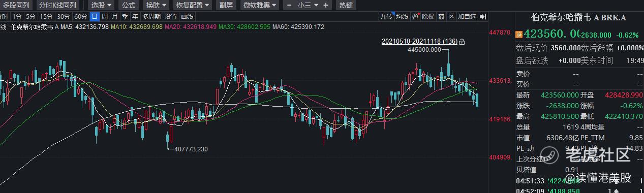This screenshot has width=644, height=193.
Task: Expand the 选股 dropdown
Action: (x=102, y=5)
